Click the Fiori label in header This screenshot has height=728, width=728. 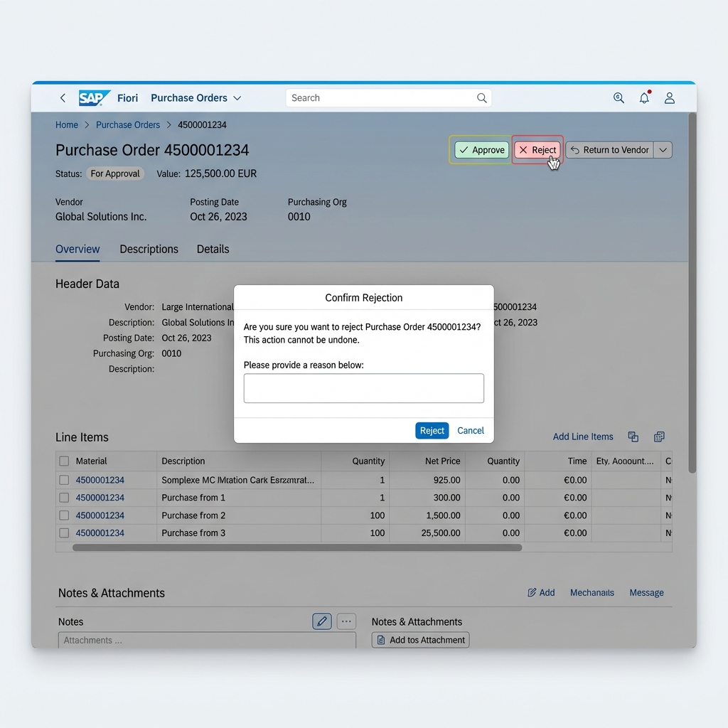(127, 98)
